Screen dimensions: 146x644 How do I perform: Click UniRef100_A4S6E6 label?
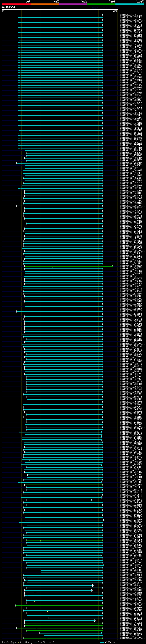click(131, 173)
